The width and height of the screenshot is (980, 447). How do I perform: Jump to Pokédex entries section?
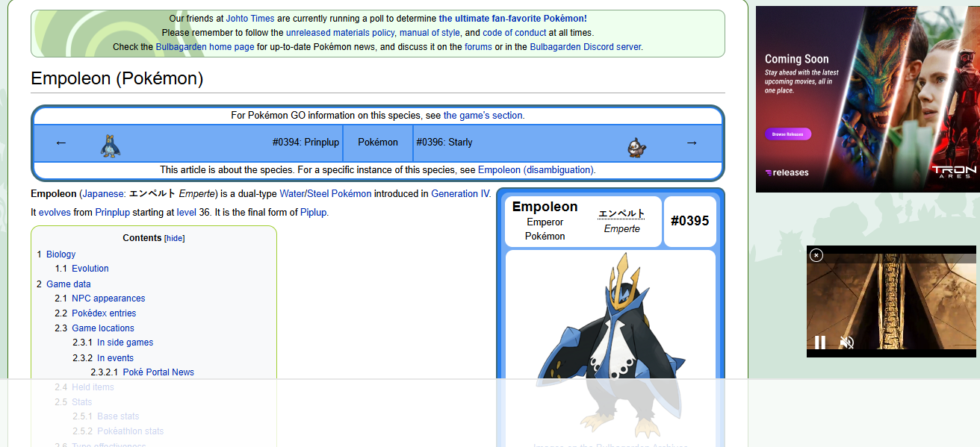(x=104, y=313)
